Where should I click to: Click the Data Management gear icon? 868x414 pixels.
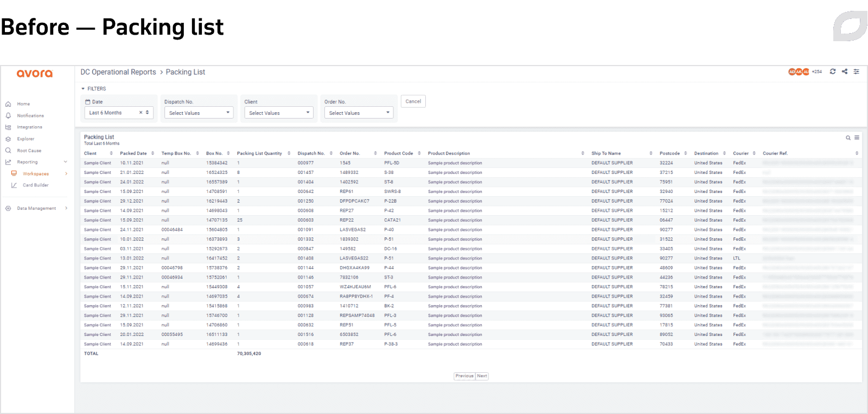coord(8,208)
